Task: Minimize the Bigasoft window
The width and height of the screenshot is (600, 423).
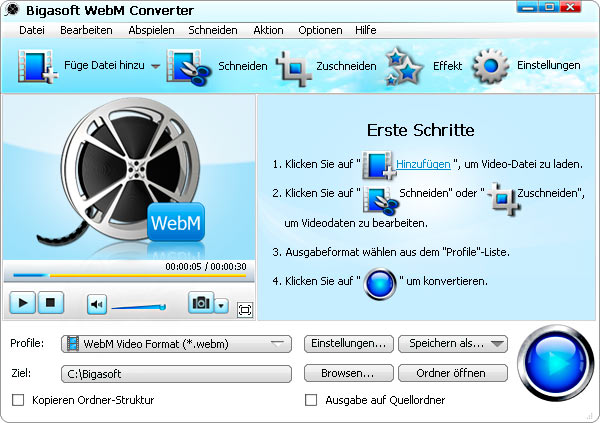Action: click(527, 7)
